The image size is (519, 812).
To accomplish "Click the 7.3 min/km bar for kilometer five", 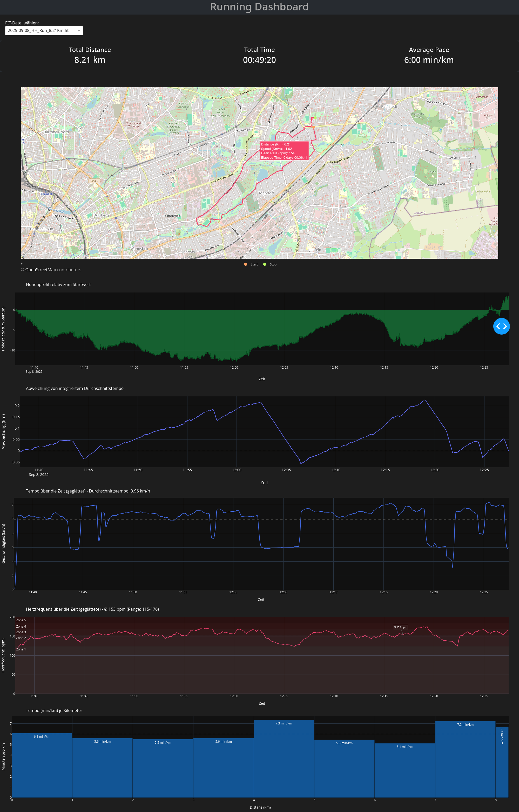I will pyautogui.click(x=284, y=759).
